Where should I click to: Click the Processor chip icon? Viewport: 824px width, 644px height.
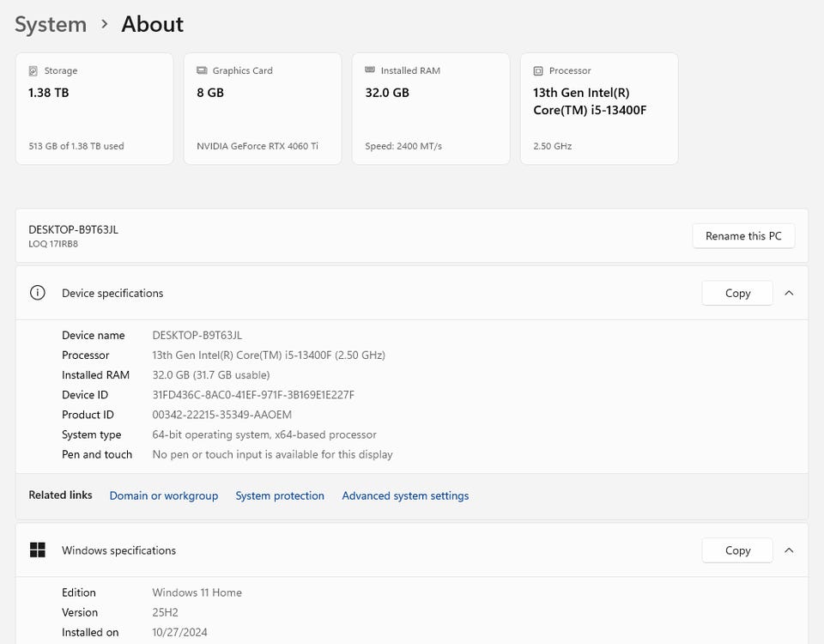(x=538, y=71)
